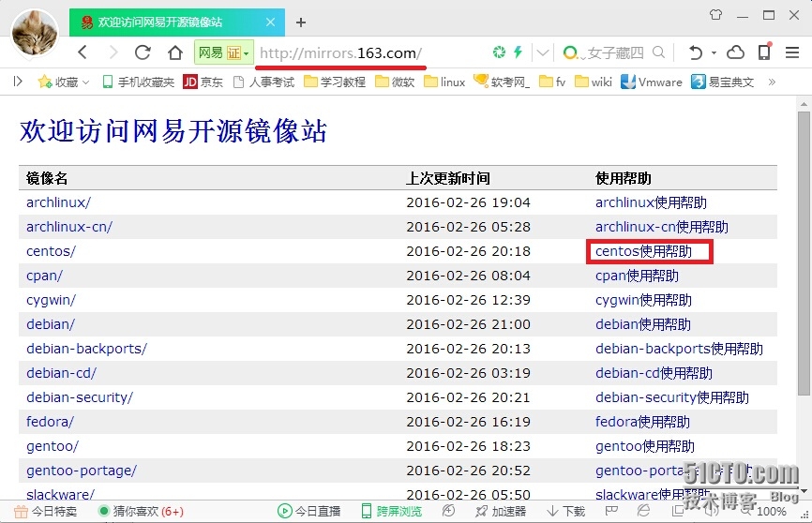This screenshot has width=812, height=523.
Task: Open 跨屏浏览 in the status bar
Action: tap(392, 512)
